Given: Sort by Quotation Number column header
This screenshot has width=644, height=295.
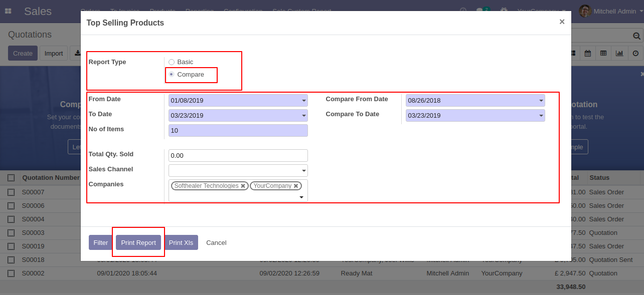Looking at the screenshot, I should (51, 178).
